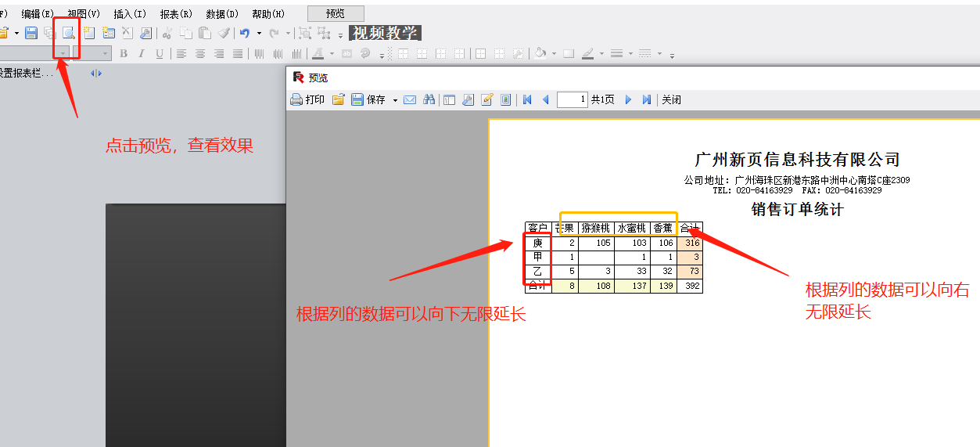Click 关闭 to close preview

pyautogui.click(x=672, y=99)
